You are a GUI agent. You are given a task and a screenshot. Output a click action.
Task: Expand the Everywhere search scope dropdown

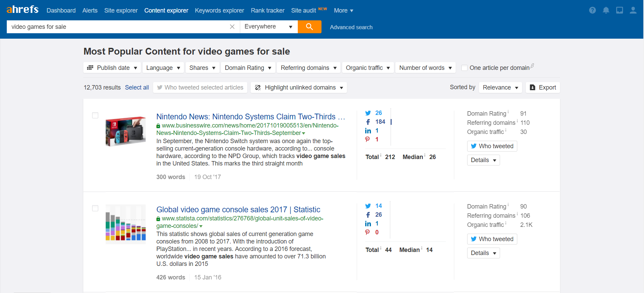tap(268, 27)
